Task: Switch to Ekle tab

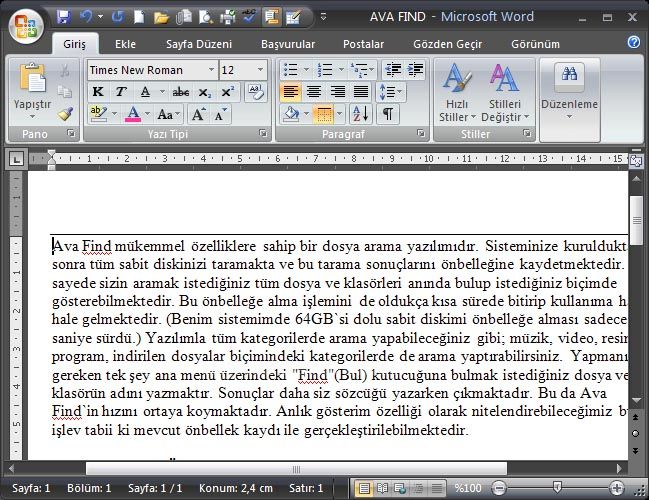Action: click(125, 44)
